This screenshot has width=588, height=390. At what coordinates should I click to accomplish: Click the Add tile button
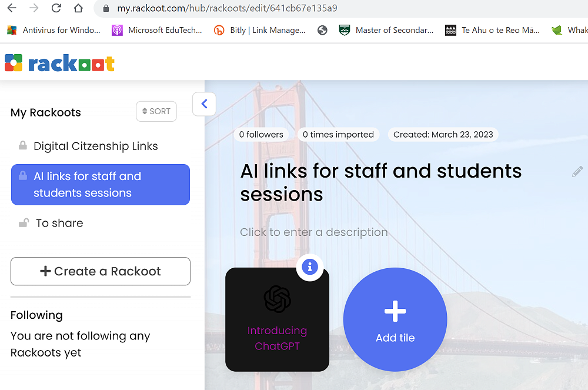pyautogui.click(x=395, y=319)
